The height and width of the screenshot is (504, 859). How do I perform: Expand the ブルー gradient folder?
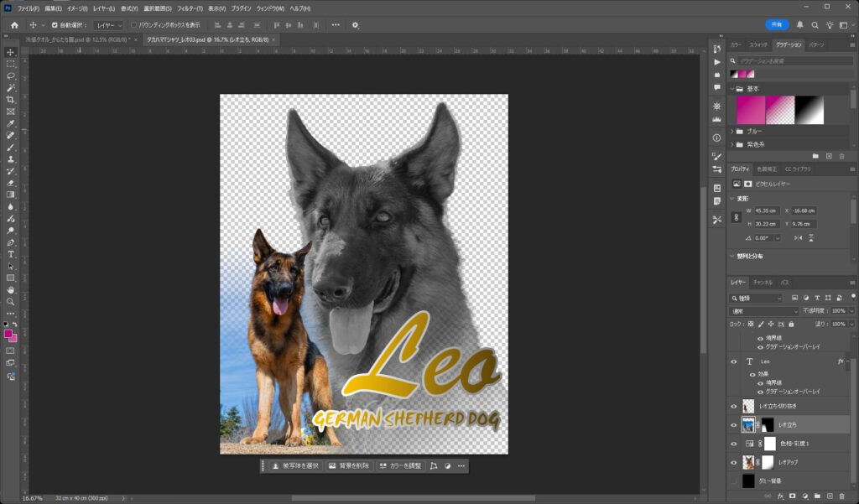[731, 132]
